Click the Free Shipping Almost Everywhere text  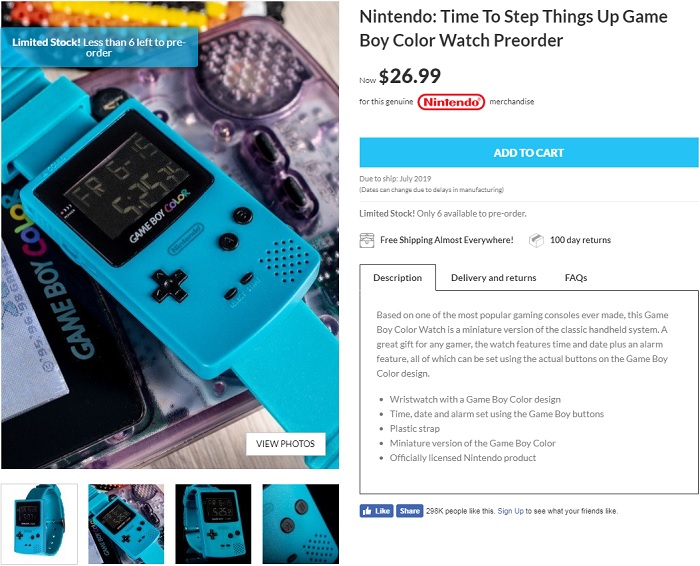[446, 240]
